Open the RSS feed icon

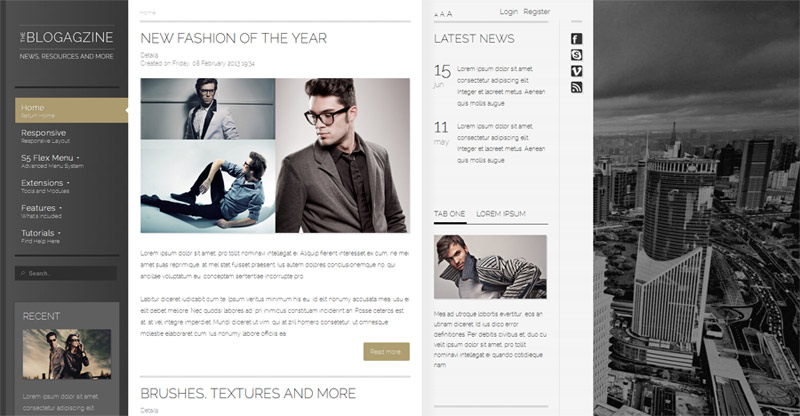pyautogui.click(x=576, y=88)
